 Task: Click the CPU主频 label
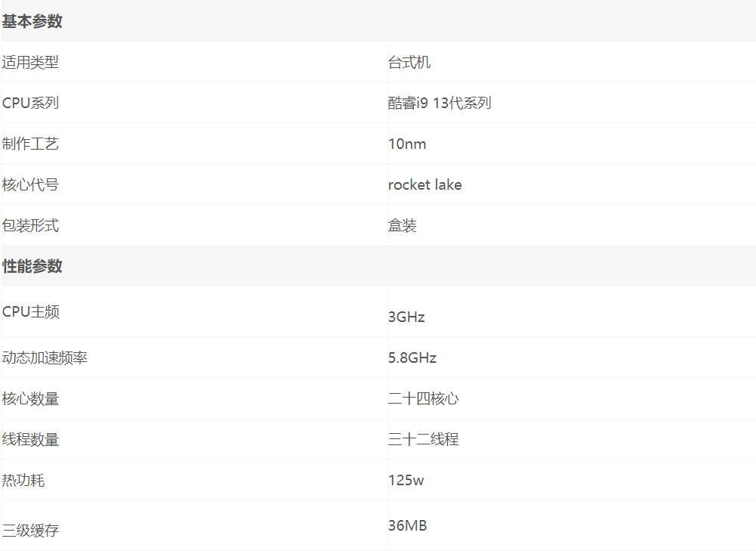[x=31, y=311]
